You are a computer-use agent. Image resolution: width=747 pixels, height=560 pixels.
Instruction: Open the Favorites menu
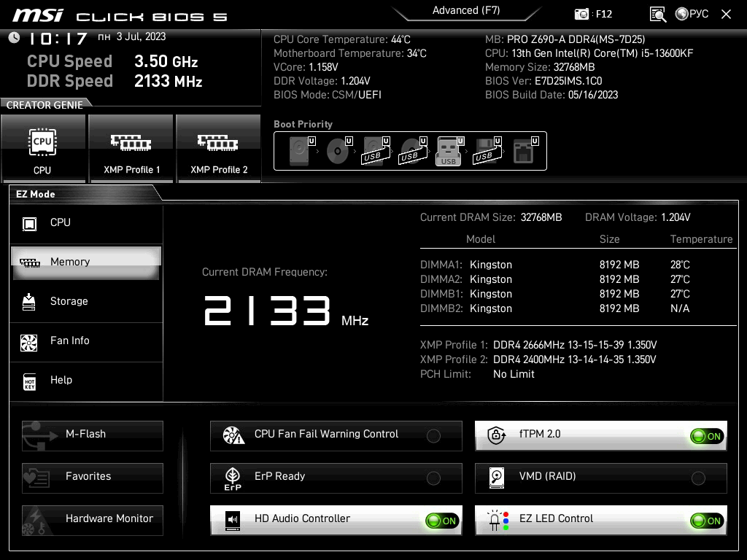93,478
